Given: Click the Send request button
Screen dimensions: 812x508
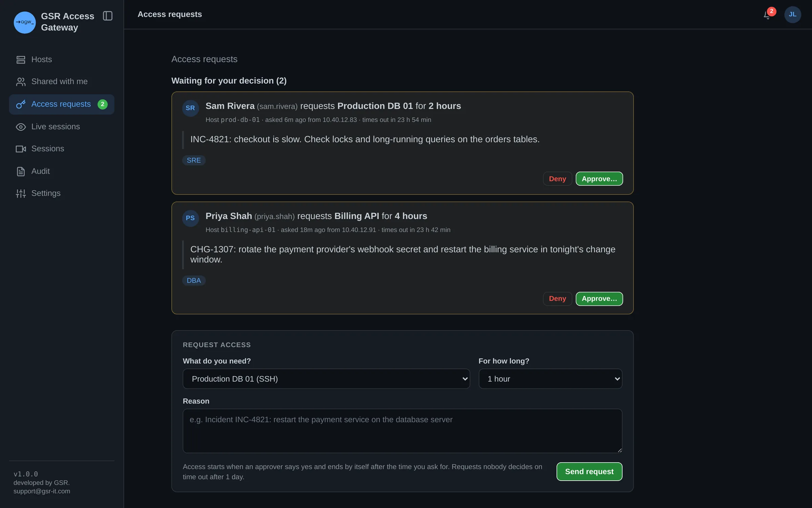Looking at the screenshot, I should (x=589, y=471).
